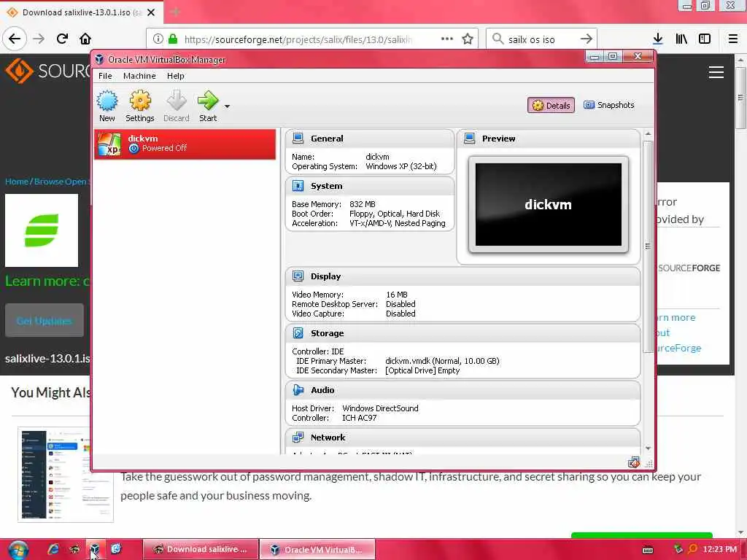Switch to Download salixlive taskbar button

(x=201, y=550)
